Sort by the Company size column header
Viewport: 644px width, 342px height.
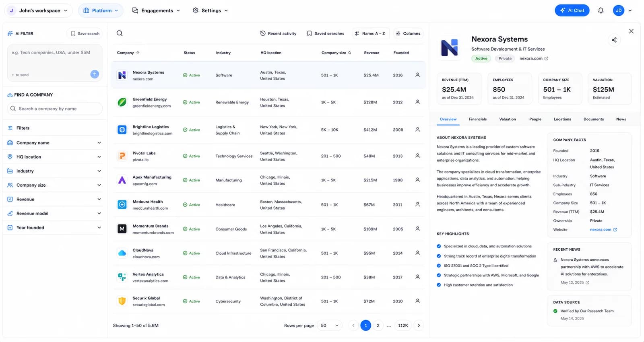point(336,53)
